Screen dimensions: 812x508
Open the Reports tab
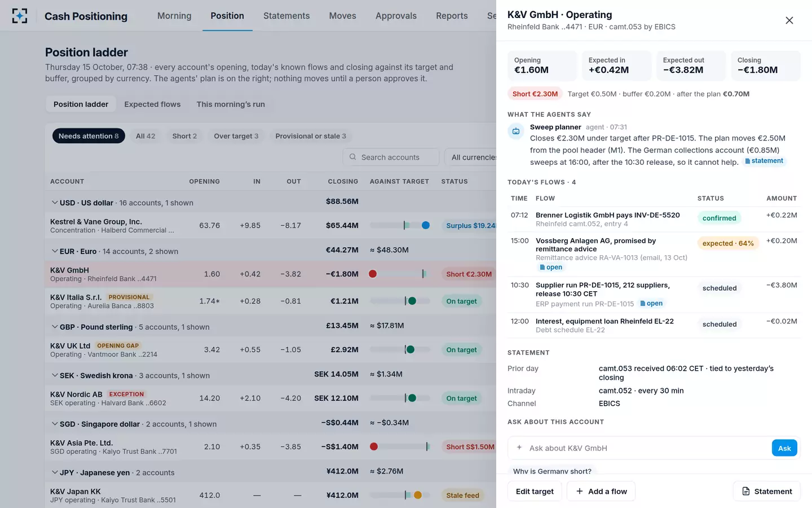coord(452,16)
